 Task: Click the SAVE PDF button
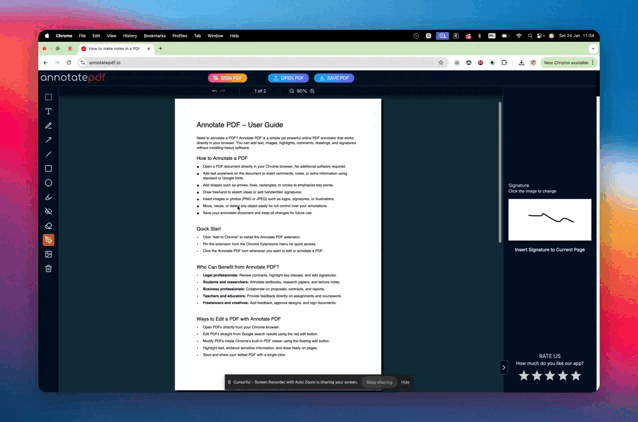[334, 77]
